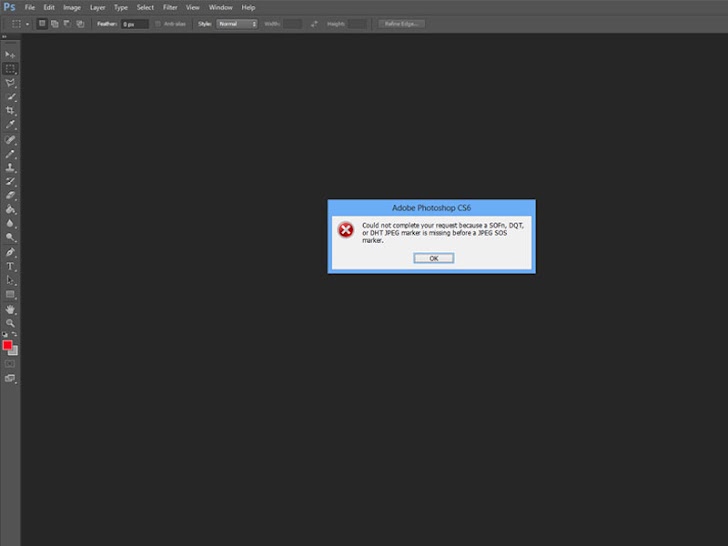Click the Adobe Photoshop CS6 dialog title

pyautogui.click(x=431, y=208)
